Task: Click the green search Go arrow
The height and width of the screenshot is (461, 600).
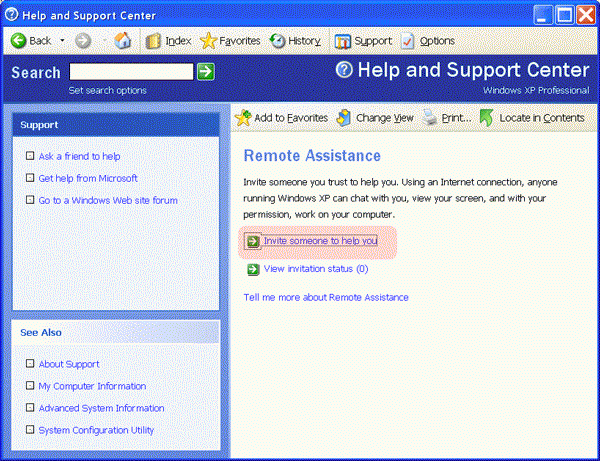Action: pyautogui.click(x=205, y=71)
